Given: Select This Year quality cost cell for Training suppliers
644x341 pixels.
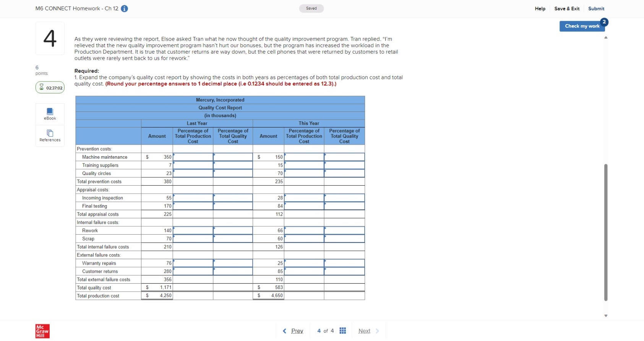Looking at the screenshot, I should click(344, 165).
